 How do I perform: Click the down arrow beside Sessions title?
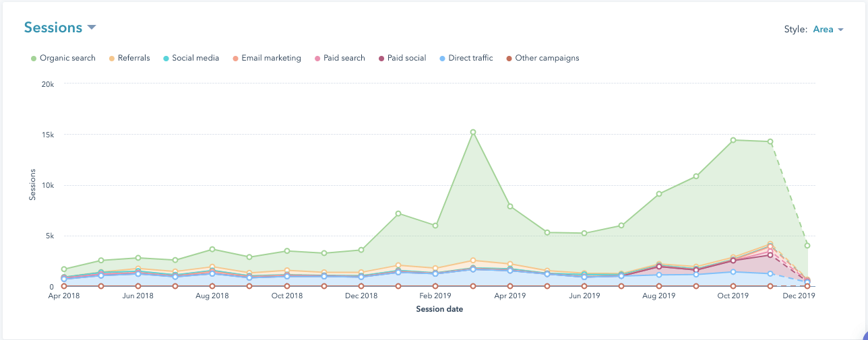pyautogui.click(x=92, y=28)
